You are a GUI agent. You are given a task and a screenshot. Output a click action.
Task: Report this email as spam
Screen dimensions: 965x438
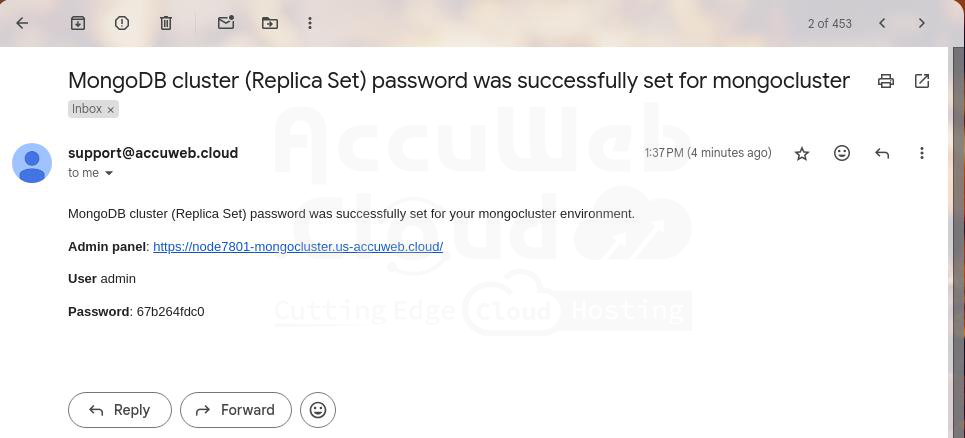pos(122,23)
